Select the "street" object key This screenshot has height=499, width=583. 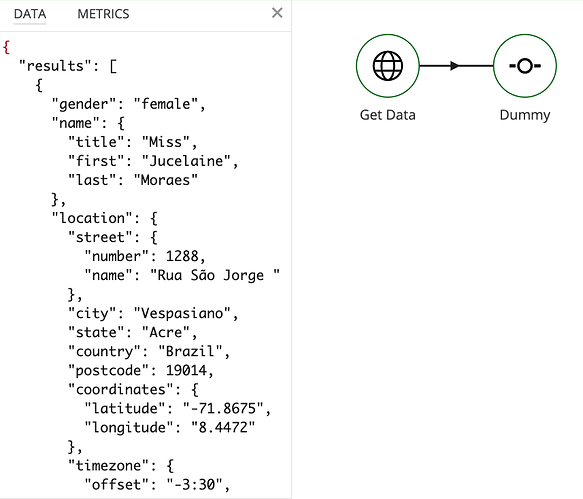coord(100,237)
